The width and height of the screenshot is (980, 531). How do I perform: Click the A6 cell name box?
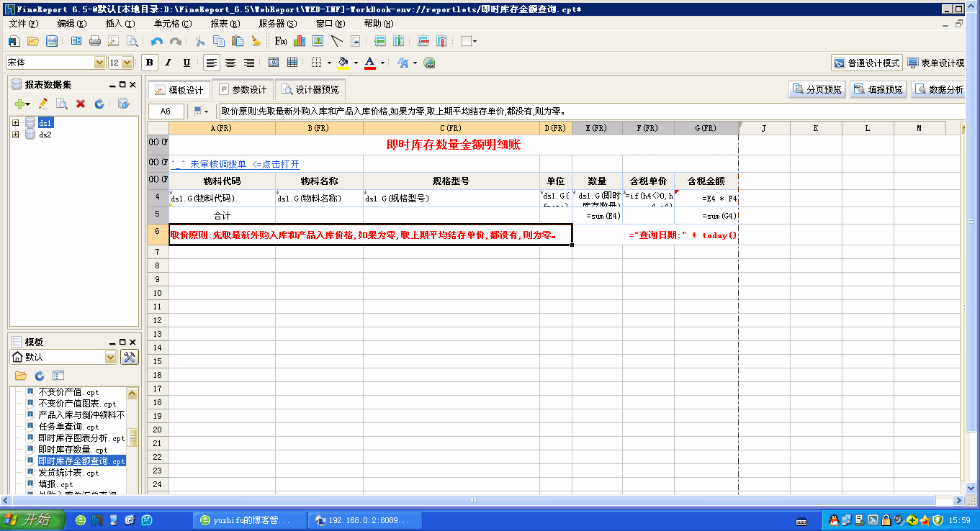[x=166, y=112]
